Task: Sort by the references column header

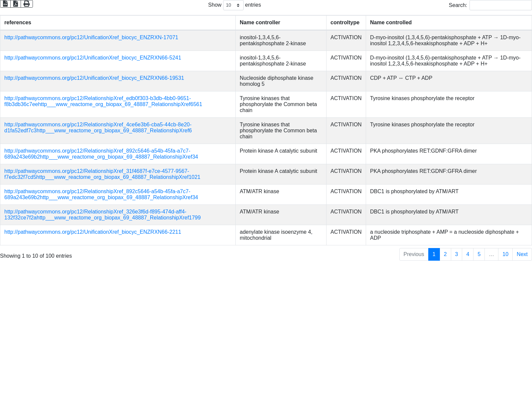Action: pos(18,23)
